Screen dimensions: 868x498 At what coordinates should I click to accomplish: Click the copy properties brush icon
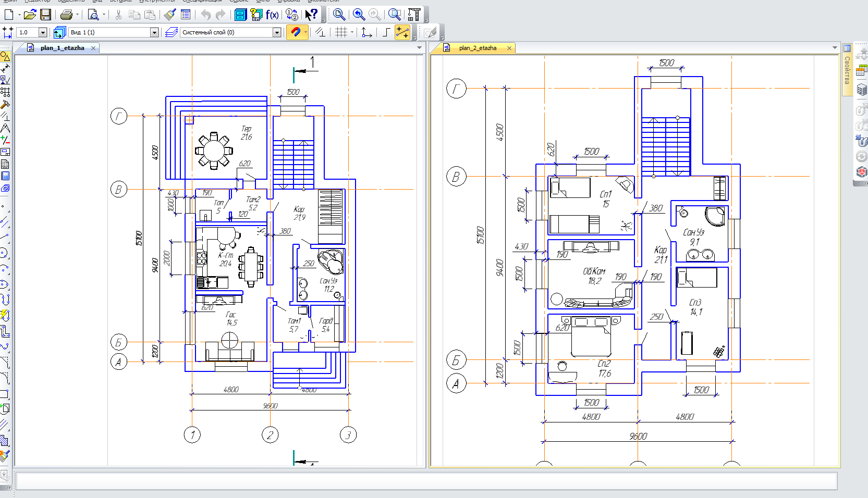point(170,15)
